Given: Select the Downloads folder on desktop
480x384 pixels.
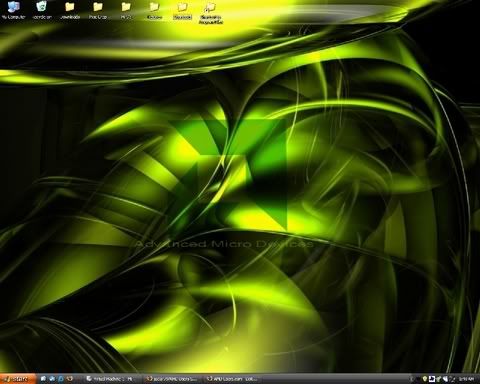Looking at the screenshot, I should 70,10.
